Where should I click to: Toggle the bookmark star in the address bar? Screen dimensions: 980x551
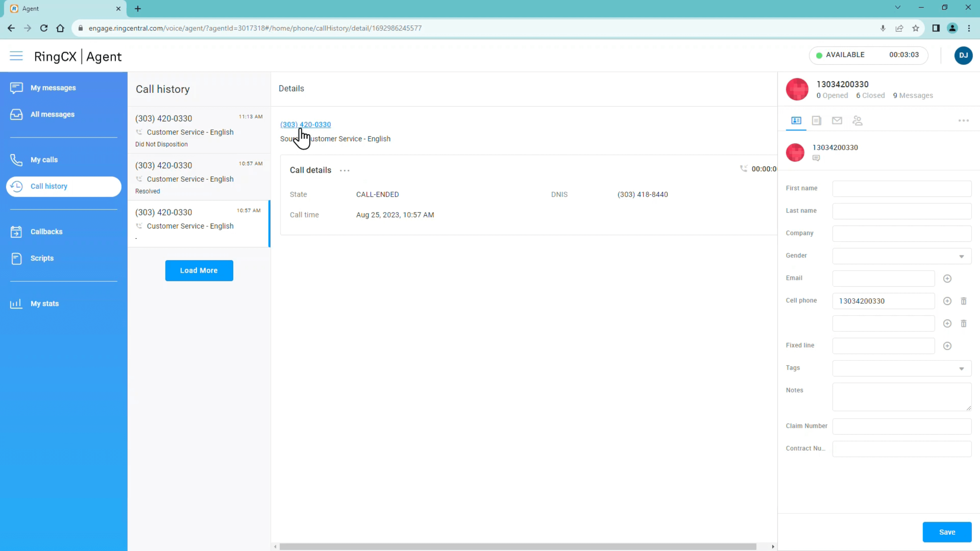[x=915, y=28]
